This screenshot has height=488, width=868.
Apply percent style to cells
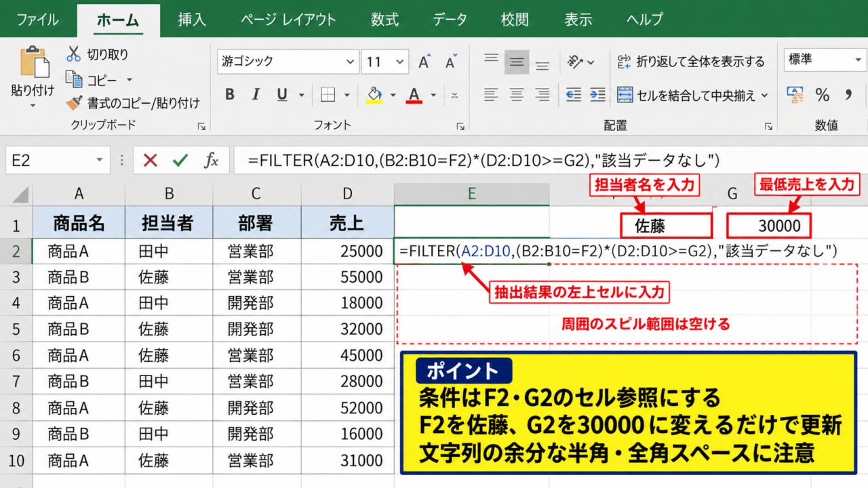click(823, 95)
